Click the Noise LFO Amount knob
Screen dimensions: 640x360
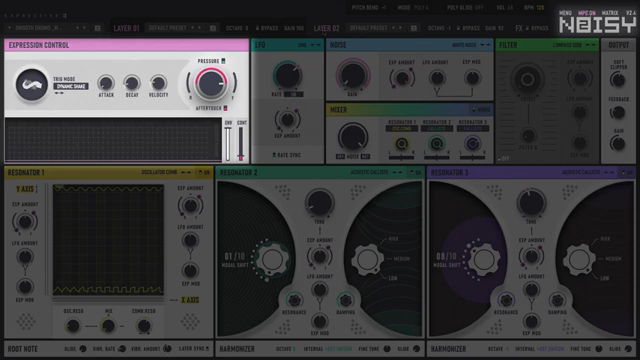[x=437, y=78]
